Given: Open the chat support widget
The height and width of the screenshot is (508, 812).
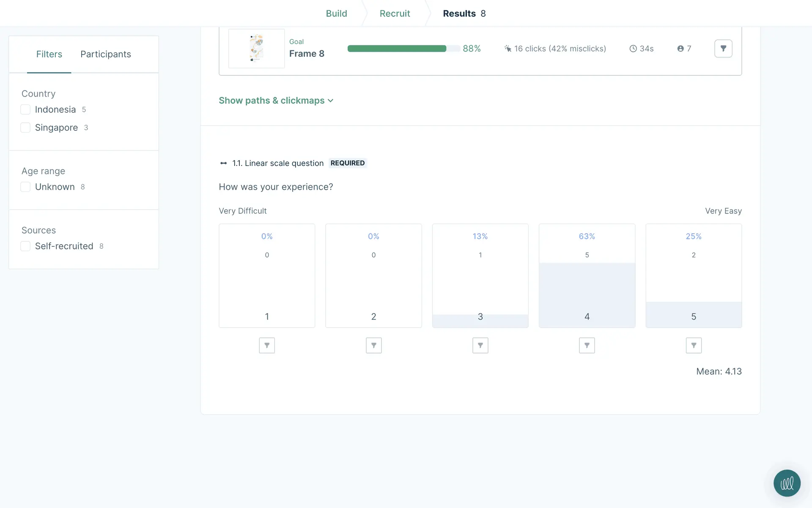Looking at the screenshot, I should (x=787, y=483).
